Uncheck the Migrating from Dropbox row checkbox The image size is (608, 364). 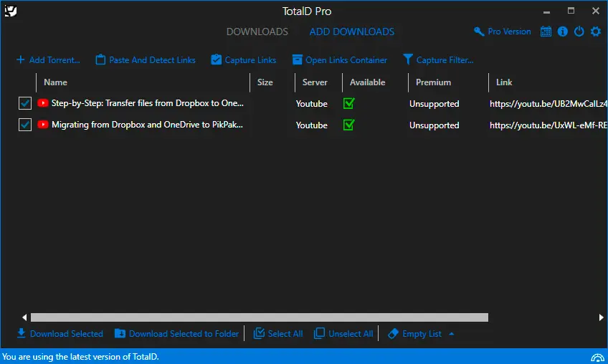pyautogui.click(x=25, y=125)
